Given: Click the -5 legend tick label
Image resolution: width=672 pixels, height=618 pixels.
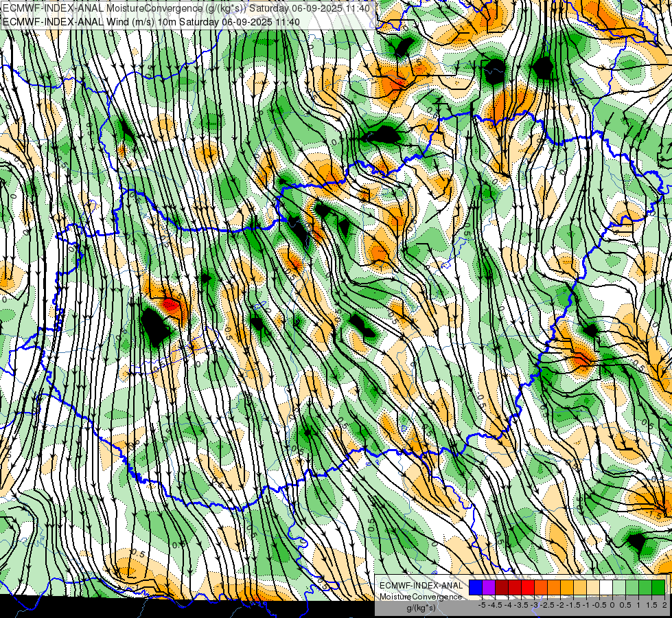Looking at the screenshot, I should coord(482,605).
